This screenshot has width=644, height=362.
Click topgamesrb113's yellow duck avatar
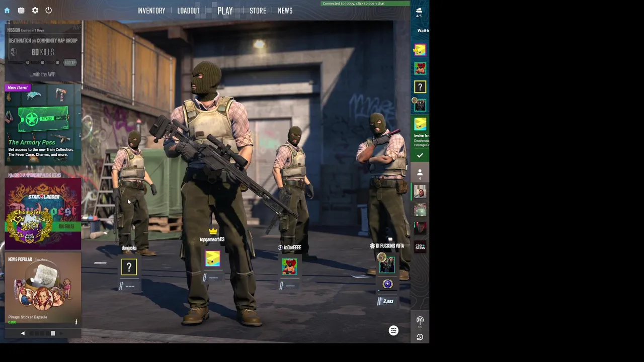212,259
